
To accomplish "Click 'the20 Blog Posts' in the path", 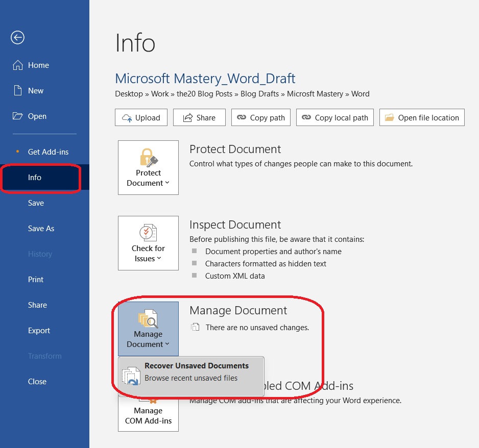I will click(204, 94).
